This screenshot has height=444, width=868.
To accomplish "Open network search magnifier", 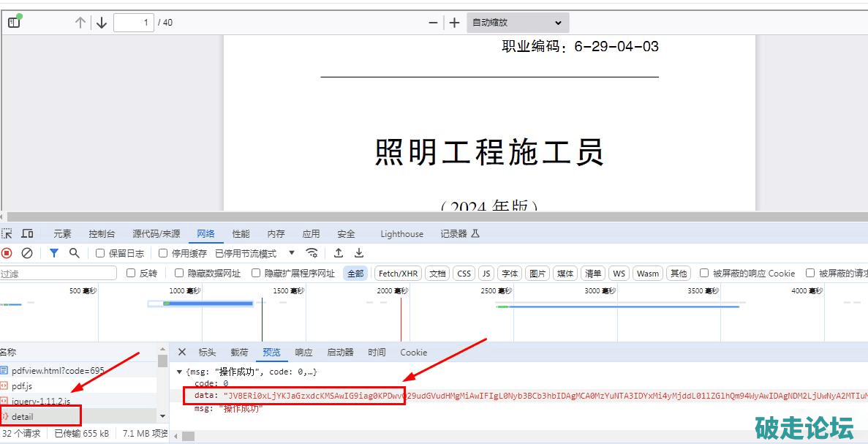I will (x=74, y=253).
